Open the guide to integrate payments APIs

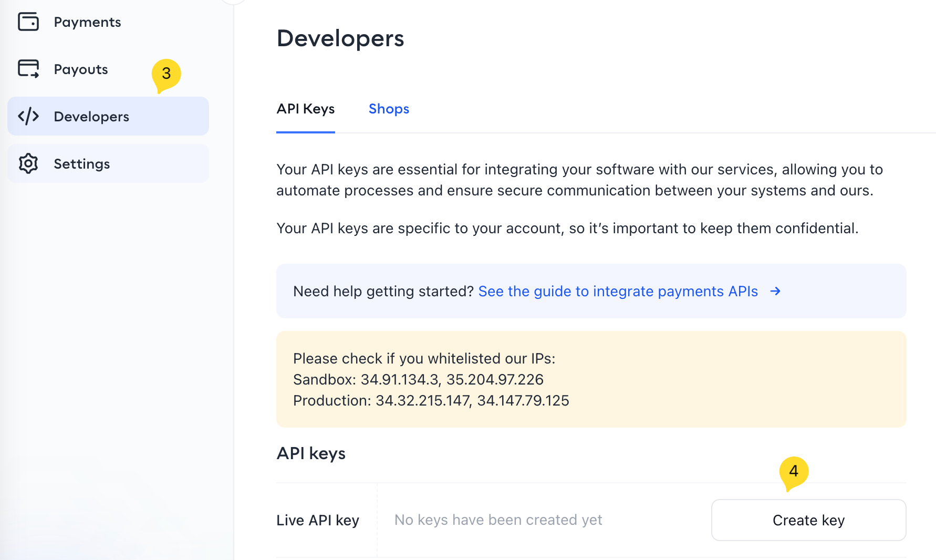point(618,291)
